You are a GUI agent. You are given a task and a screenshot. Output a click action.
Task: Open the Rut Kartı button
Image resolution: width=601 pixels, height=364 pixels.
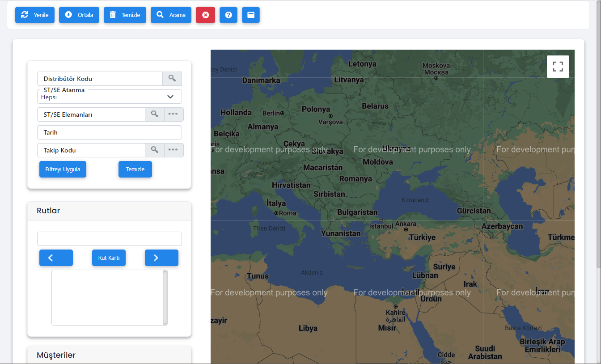[x=109, y=258]
